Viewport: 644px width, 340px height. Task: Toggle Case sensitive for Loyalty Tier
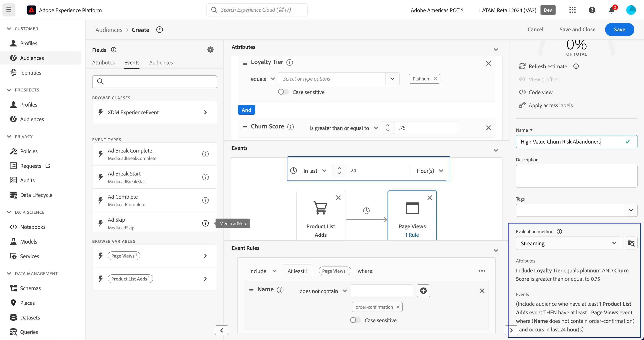point(283,92)
